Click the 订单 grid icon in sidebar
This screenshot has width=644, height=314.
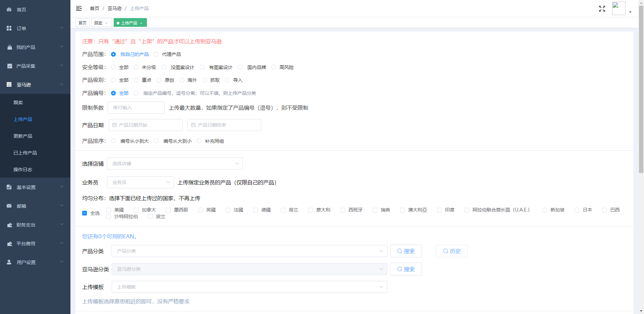pos(9,28)
